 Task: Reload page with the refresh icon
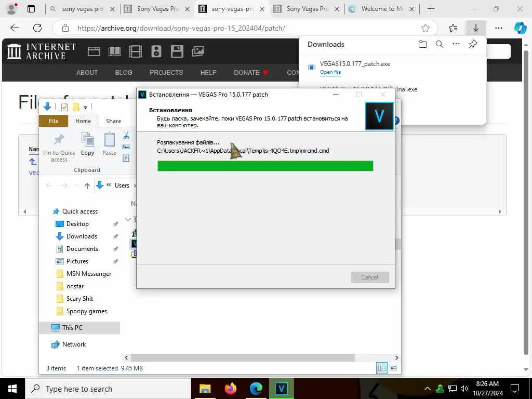click(x=37, y=28)
